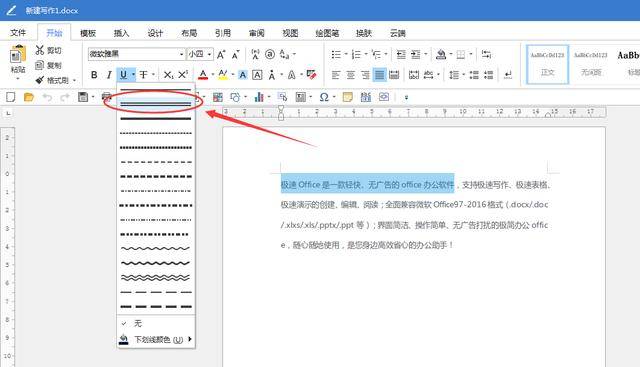Screen dimensions: 640x367
Task: Apply the red font color A button
Action: pos(203,75)
